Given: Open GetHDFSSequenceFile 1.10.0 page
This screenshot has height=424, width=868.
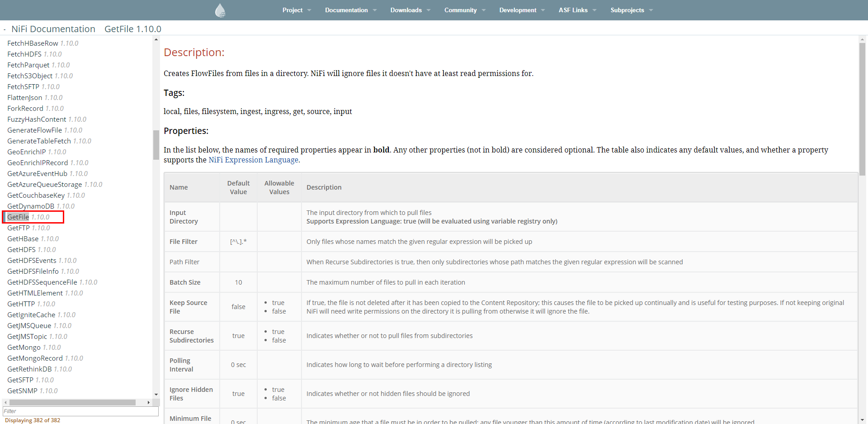Looking at the screenshot, I should [52, 282].
